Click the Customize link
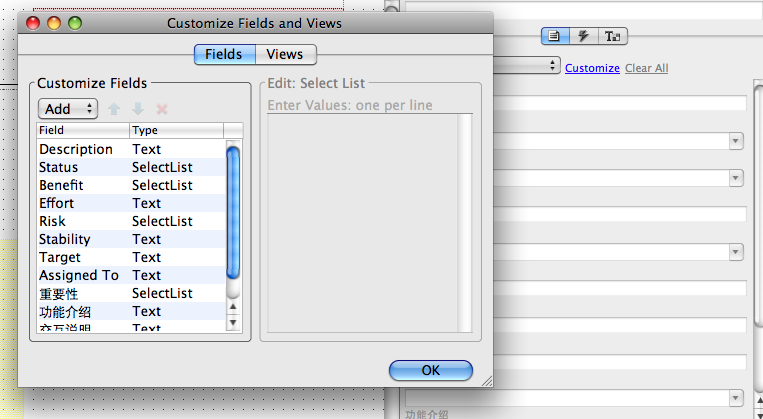 pos(592,68)
